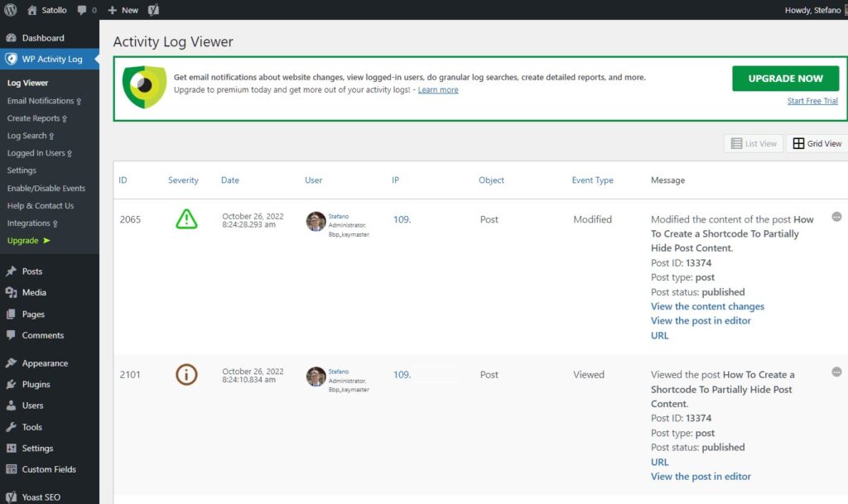Open Pages icon in sidebar
The width and height of the screenshot is (848, 504).
[x=11, y=314]
